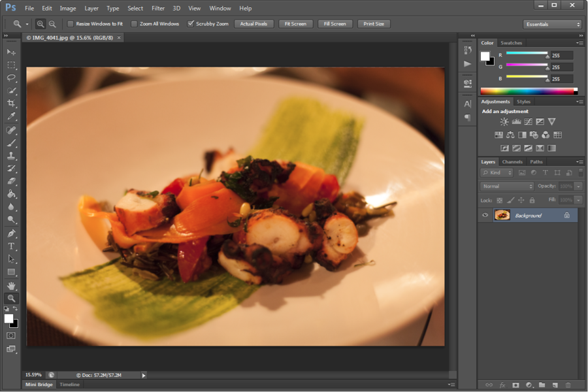
Task: Select the Rectangular Marquee tool
Action: click(11, 65)
